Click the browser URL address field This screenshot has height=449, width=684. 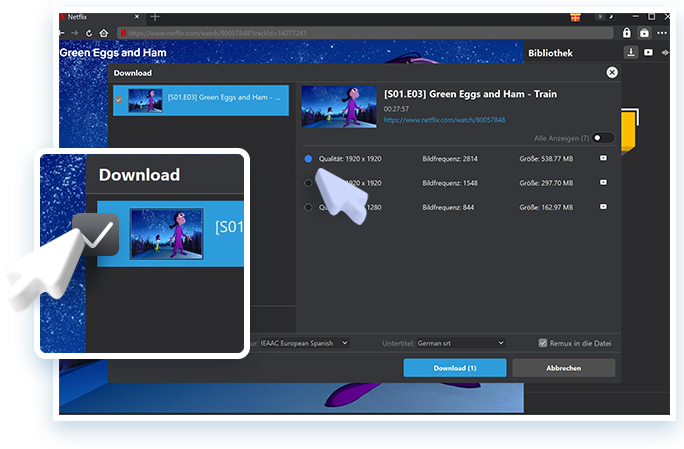[x=365, y=33]
